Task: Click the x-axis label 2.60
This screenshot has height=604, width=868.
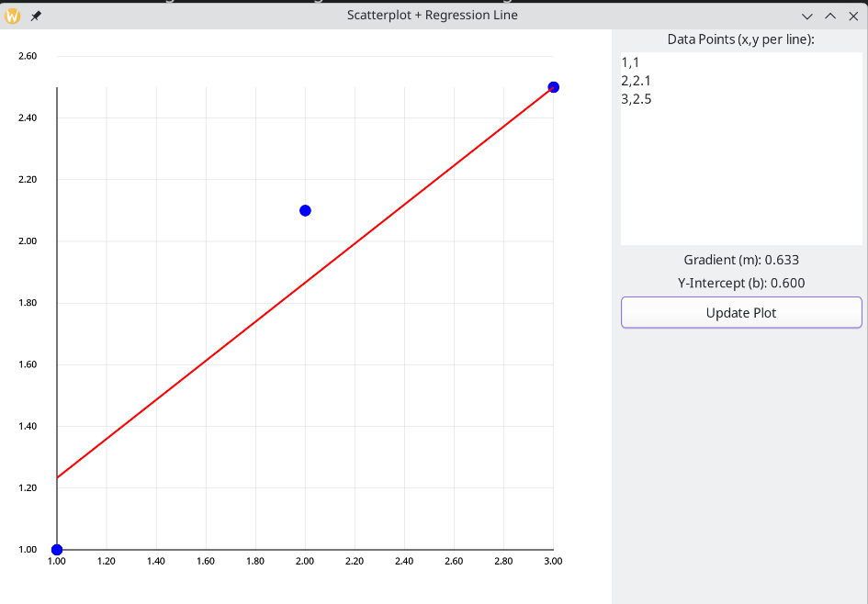Action: pos(454,562)
